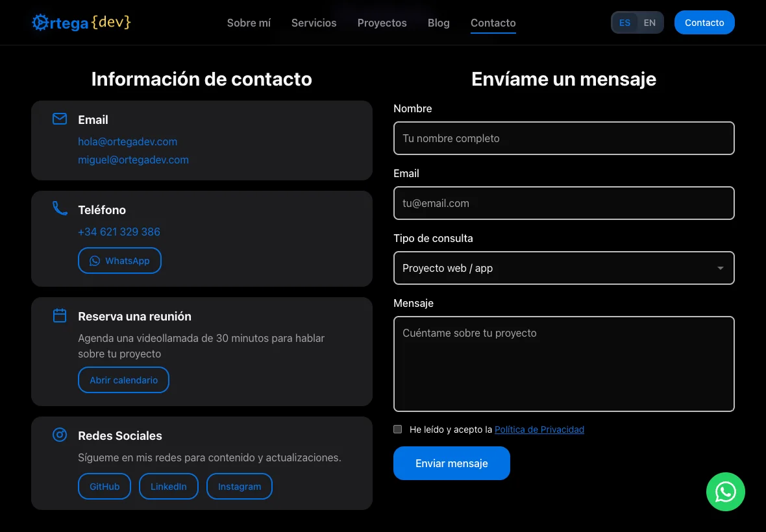Open the Política de Privacidad link
The height and width of the screenshot is (532, 766).
click(539, 429)
